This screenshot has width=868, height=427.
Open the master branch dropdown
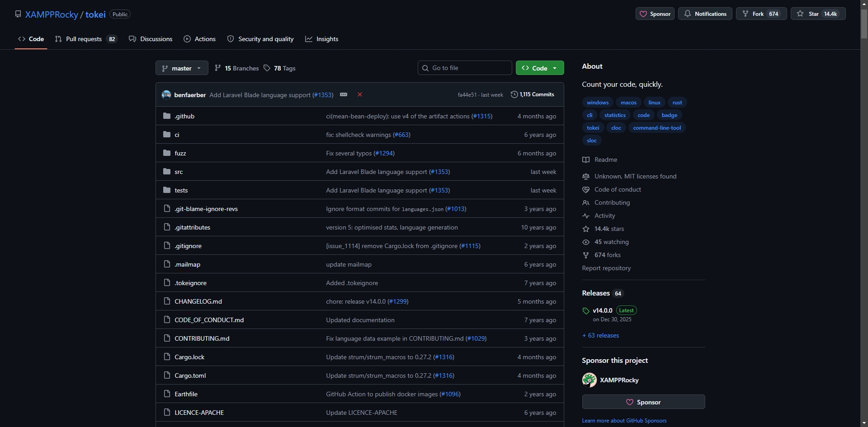(182, 68)
